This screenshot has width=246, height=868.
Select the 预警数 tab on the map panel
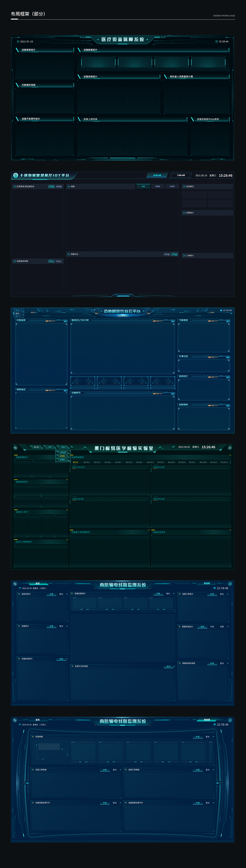click(158, 186)
